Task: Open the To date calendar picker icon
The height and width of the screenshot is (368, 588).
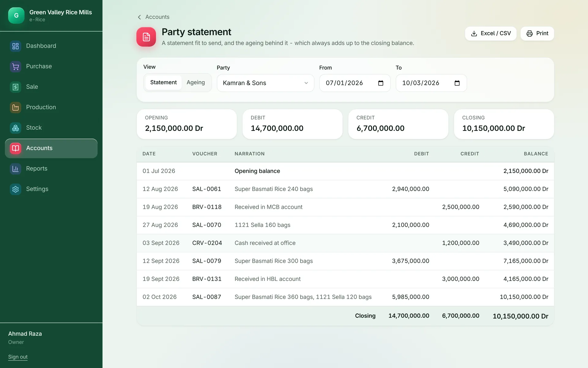Action: 457,83
